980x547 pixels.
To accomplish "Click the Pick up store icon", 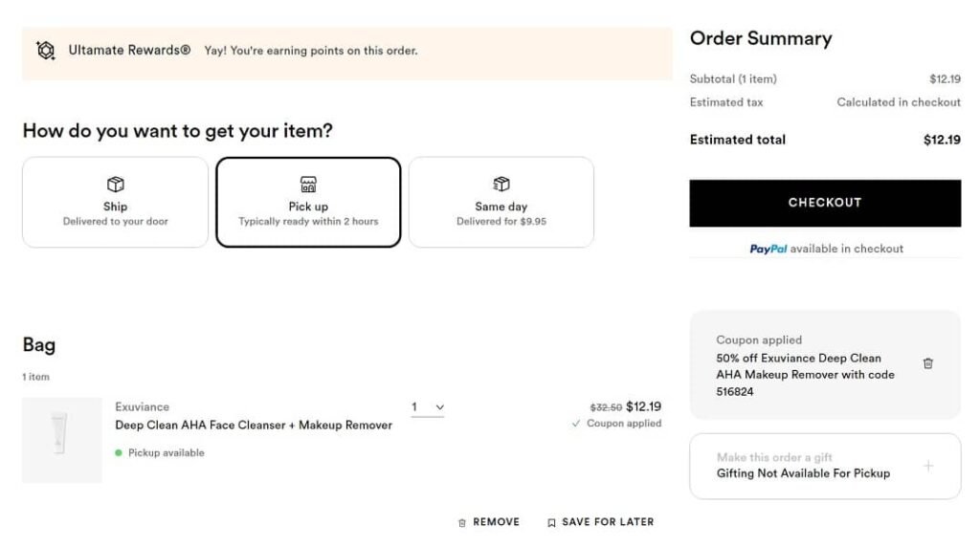I will coord(308,185).
